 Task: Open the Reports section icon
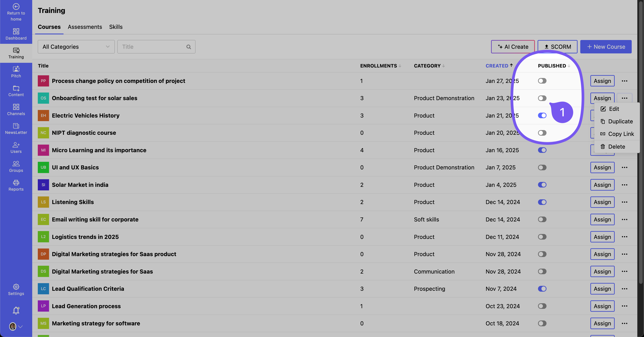[16, 183]
